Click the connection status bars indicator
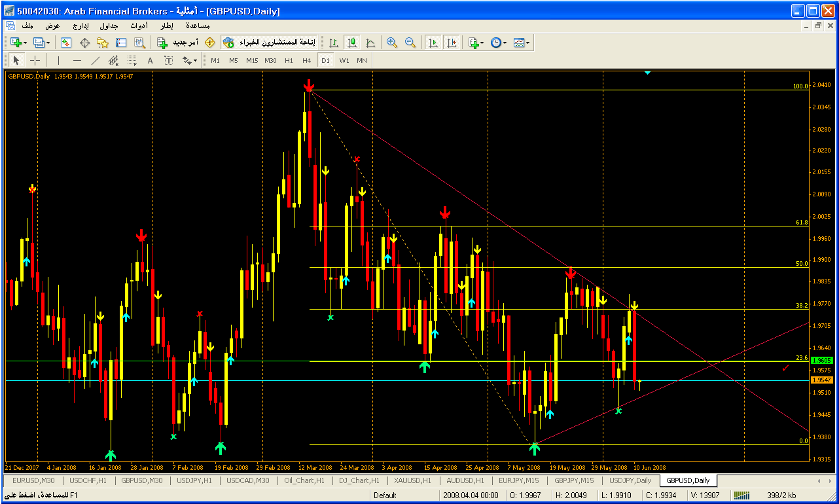The width and height of the screenshot is (839, 504). point(742,495)
